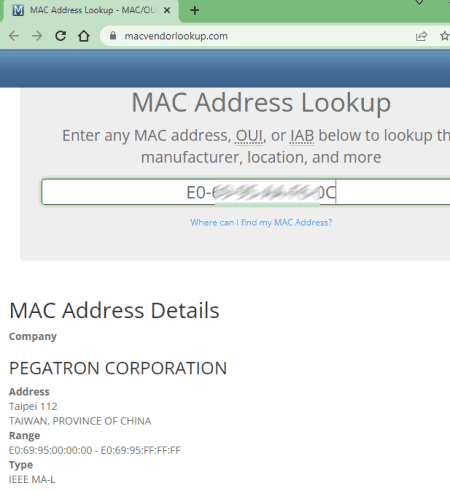Reload the page with the refresh icon
Viewport: 450px width, 491px height.
[60, 36]
